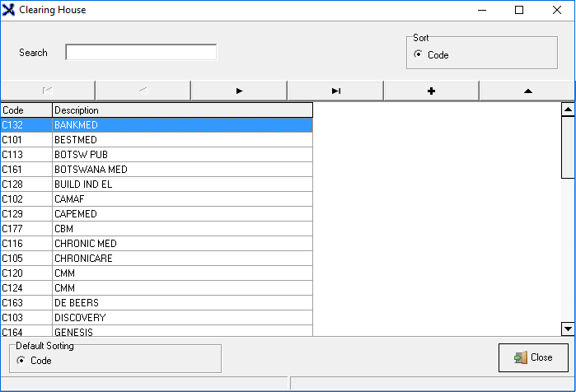Go to first record navigator button
576x392 pixels.
tap(48, 91)
